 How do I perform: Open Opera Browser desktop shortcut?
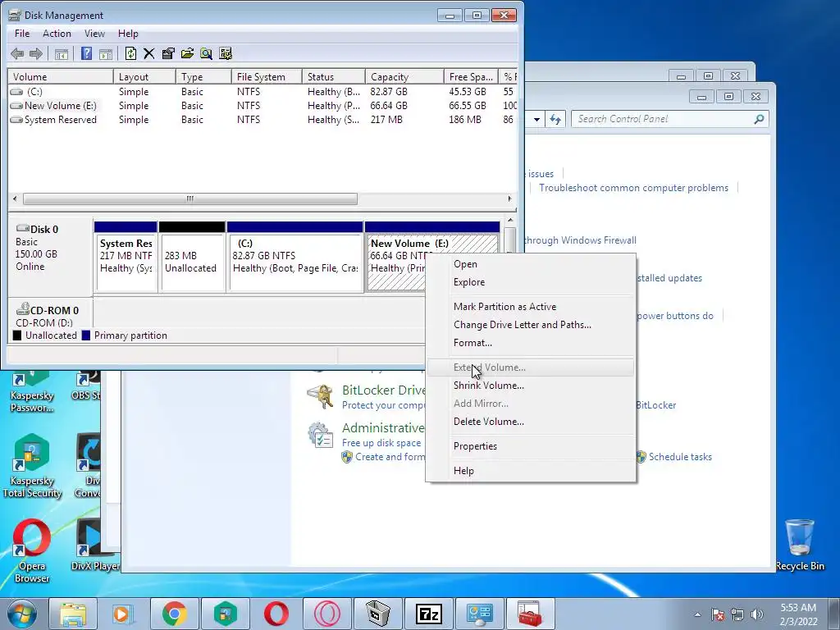pos(32,550)
